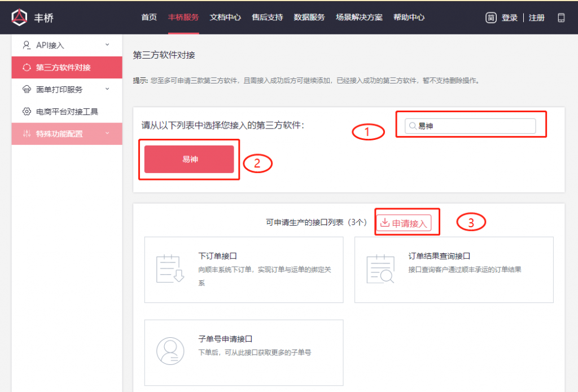Click the 订单结果查询接口 document search icon
578x392 pixels.
pos(379,270)
